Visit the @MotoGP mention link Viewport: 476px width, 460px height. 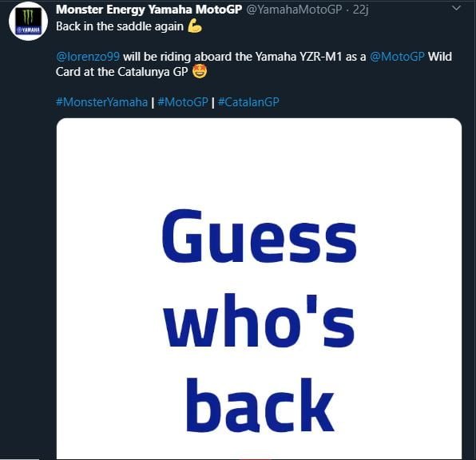pos(397,57)
